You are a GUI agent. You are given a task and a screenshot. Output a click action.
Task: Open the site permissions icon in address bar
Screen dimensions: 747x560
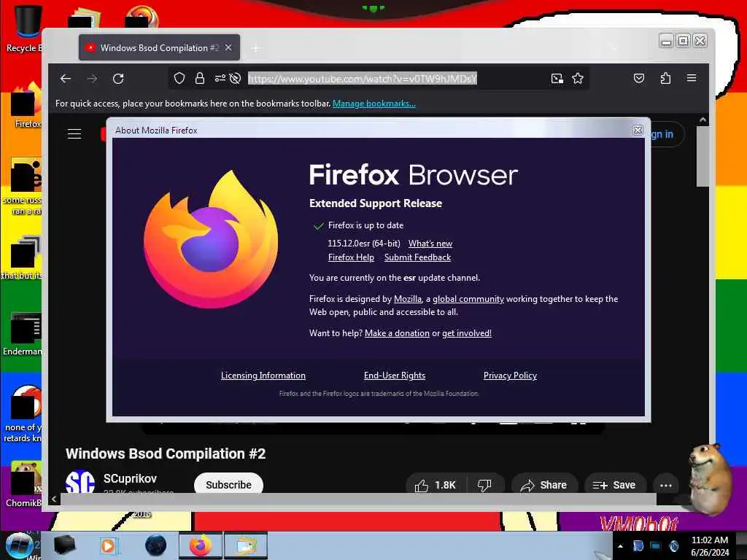pyautogui.click(x=220, y=78)
